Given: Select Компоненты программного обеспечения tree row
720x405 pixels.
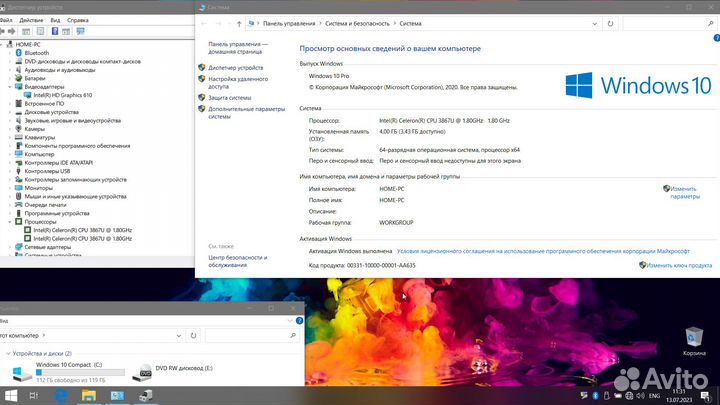Looking at the screenshot, I should pyautogui.click(x=77, y=146).
